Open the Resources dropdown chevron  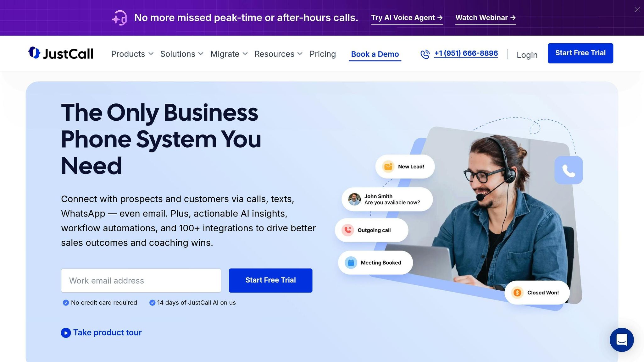coord(300,54)
